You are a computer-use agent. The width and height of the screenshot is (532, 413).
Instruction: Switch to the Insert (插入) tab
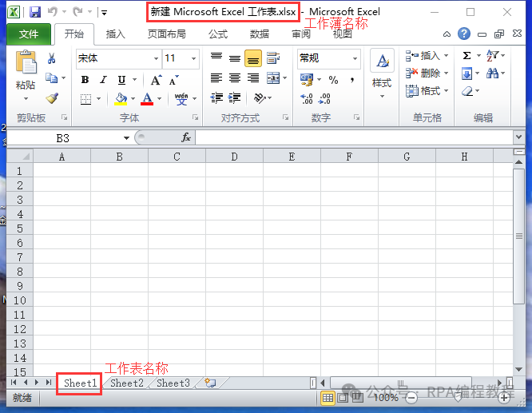(115, 34)
